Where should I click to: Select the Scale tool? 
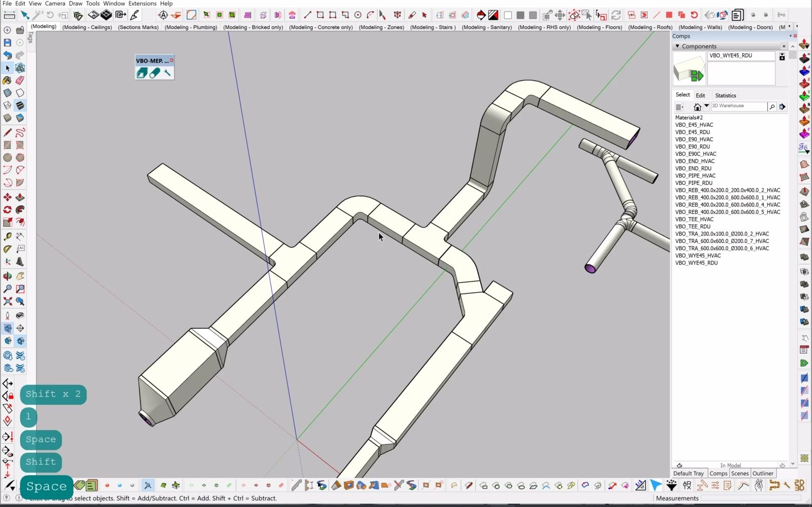(8, 222)
